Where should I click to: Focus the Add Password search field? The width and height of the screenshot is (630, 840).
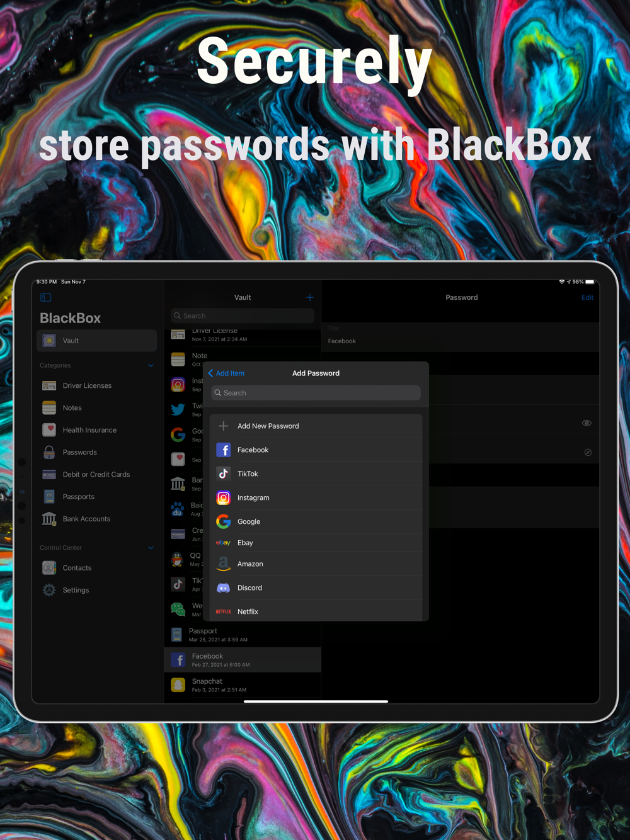(316, 393)
